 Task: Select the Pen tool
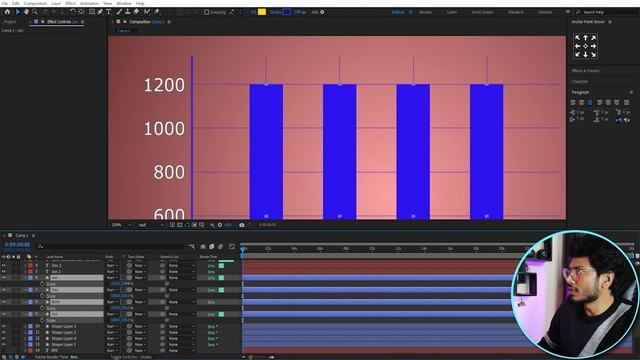(100, 12)
